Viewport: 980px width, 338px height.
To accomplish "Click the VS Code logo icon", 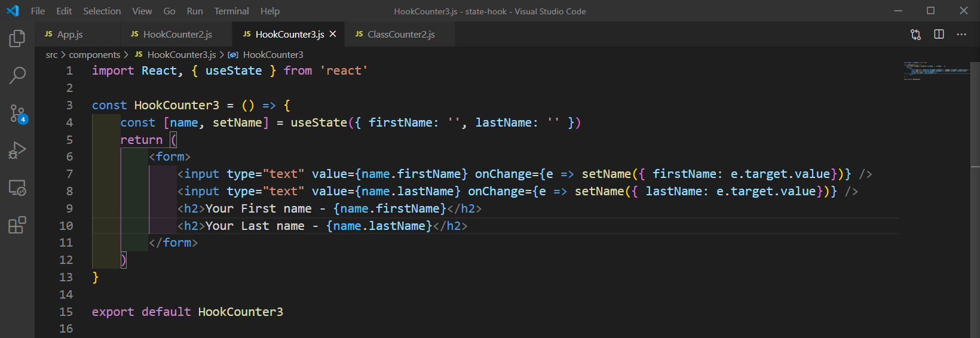I will click(13, 11).
